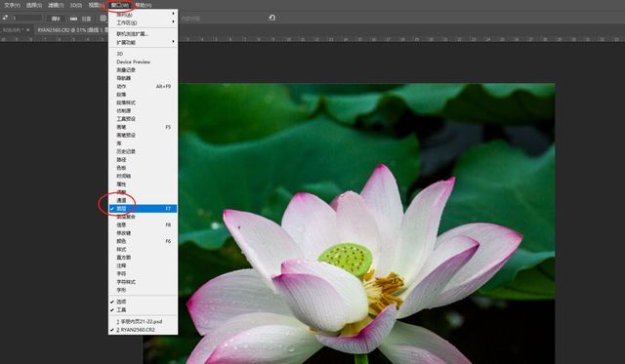This screenshot has height=364, width=625.
Task: Show the 样式 (Styles) panel
Action: click(x=144, y=249)
